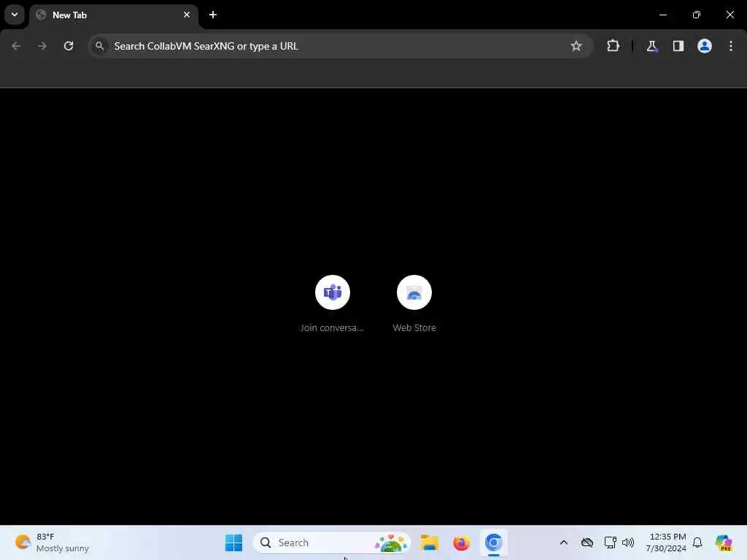Open the volume speaker tray icon
The image size is (747, 560).
[628, 542]
